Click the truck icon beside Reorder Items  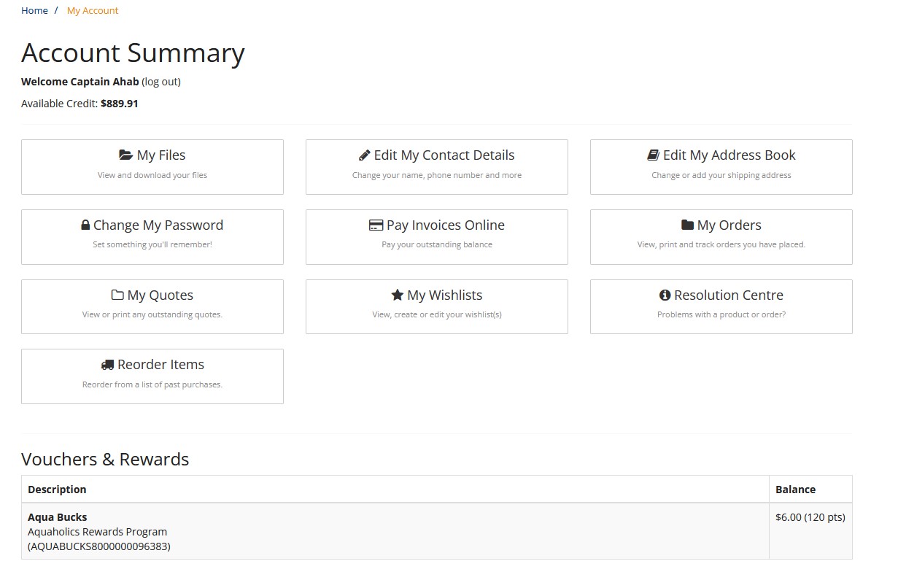click(107, 365)
